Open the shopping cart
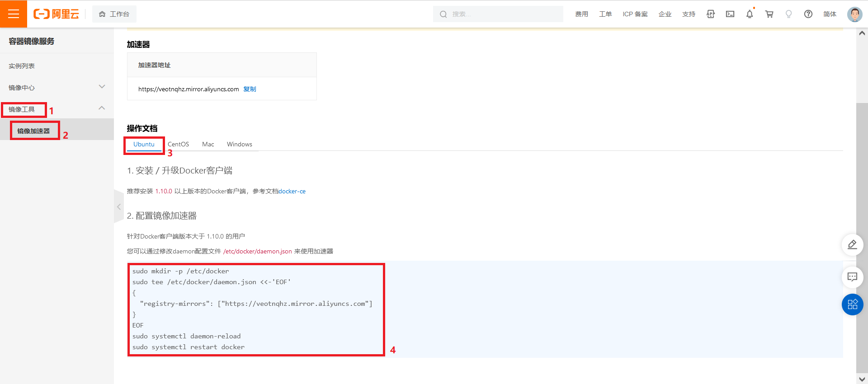The height and width of the screenshot is (384, 868). pyautogui.click(x=769, y=14)
